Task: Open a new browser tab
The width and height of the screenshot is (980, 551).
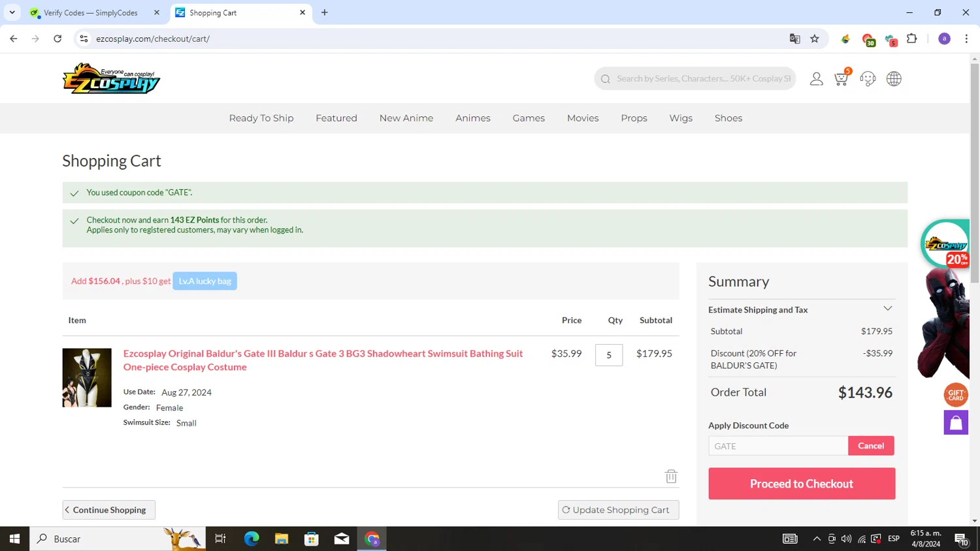Action: click(x=325, y=12)
